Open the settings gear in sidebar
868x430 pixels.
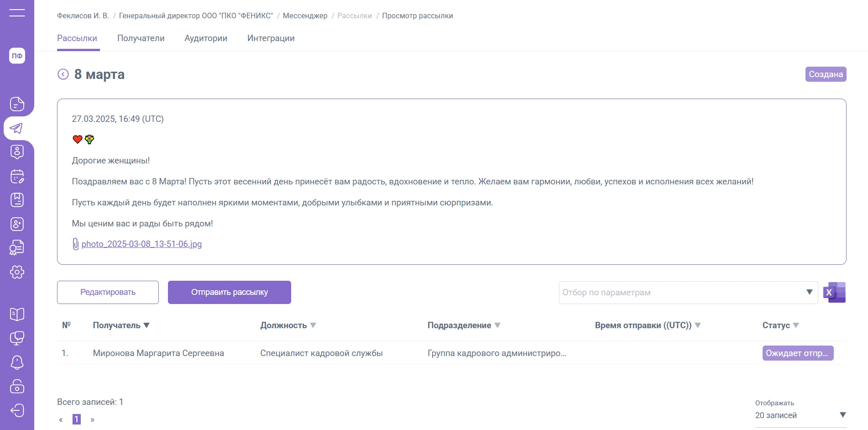click(x=17, y=272)
